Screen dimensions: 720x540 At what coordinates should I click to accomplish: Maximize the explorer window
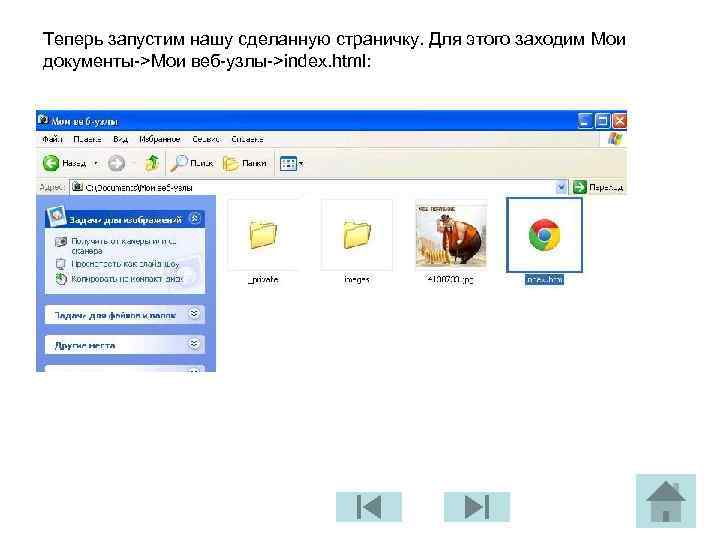[602, 121]
